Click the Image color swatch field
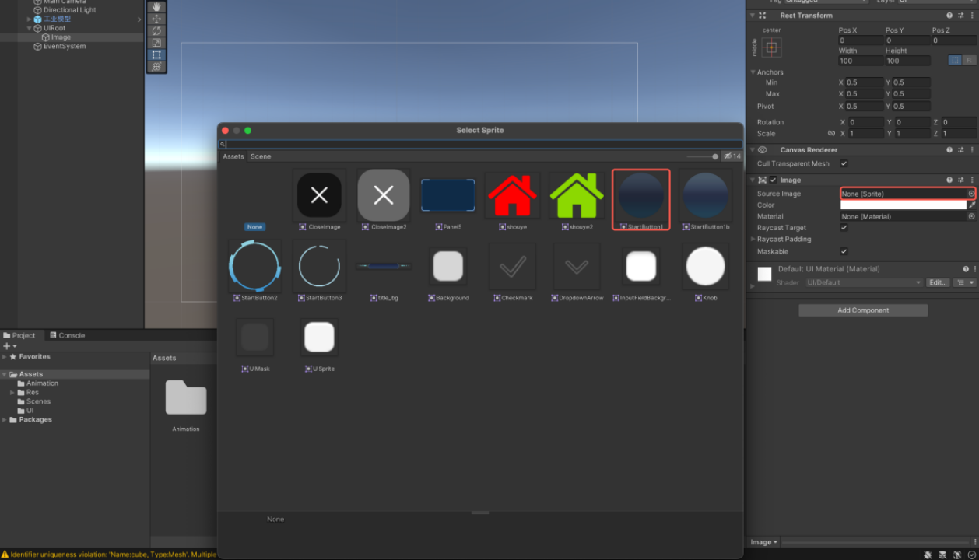Screen dimensions: 979x560 (903, 205)
